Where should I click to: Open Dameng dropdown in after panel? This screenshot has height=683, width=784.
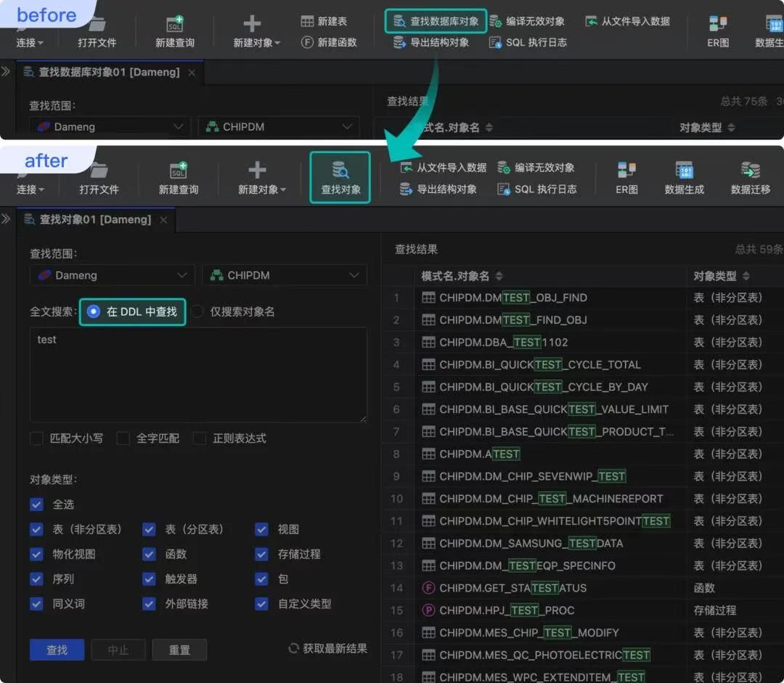click(112, 276)
